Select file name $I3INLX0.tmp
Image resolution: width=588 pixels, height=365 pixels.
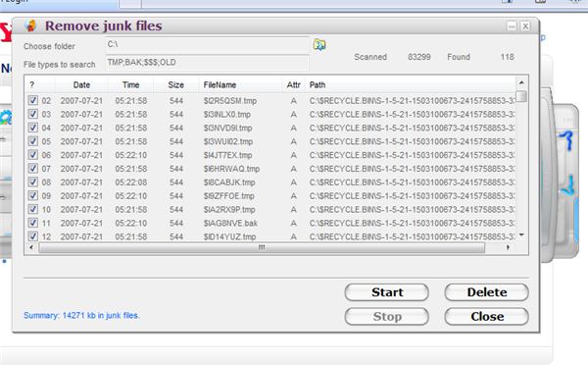click(227, 114)
